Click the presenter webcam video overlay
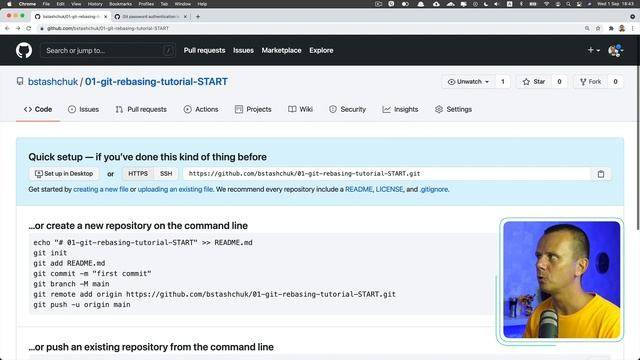The width and height of the screenshot is (640, 360). (561, 280)
